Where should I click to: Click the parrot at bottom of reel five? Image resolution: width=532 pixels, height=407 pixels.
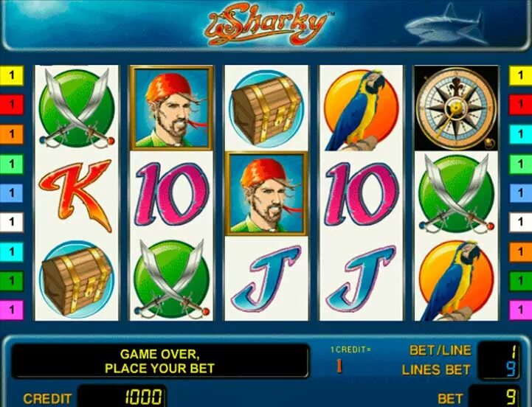click(x=456, y=280)
